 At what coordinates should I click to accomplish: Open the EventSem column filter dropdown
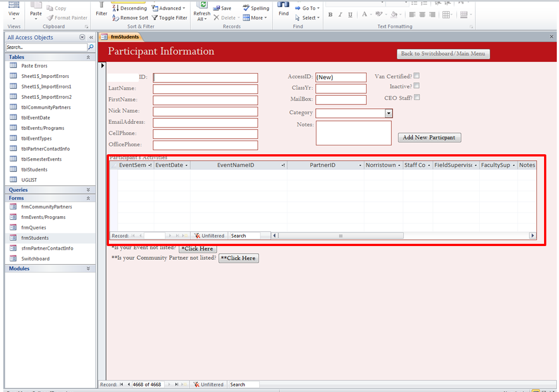click(151, 165)
